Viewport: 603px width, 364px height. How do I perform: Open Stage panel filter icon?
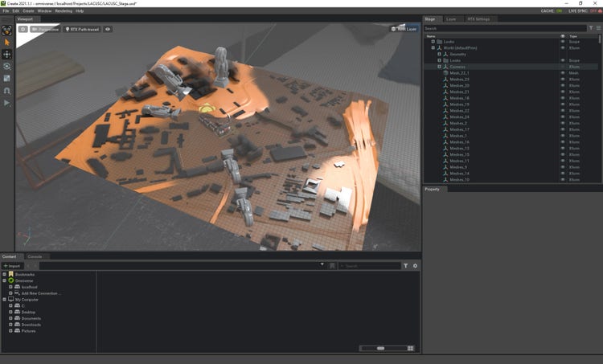591,28
